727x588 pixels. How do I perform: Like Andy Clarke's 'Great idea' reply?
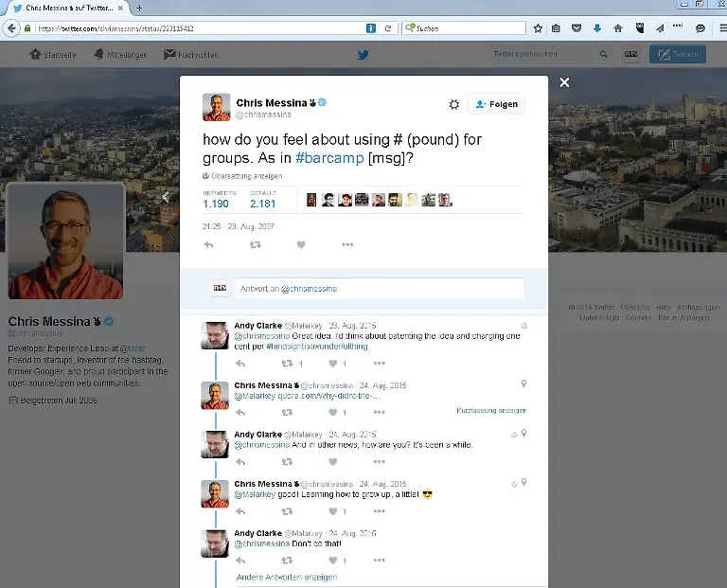click(x=333, y=363)
